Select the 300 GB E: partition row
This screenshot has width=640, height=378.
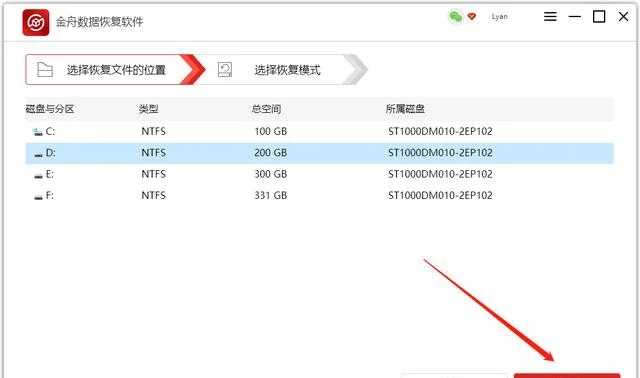point(320,174)
